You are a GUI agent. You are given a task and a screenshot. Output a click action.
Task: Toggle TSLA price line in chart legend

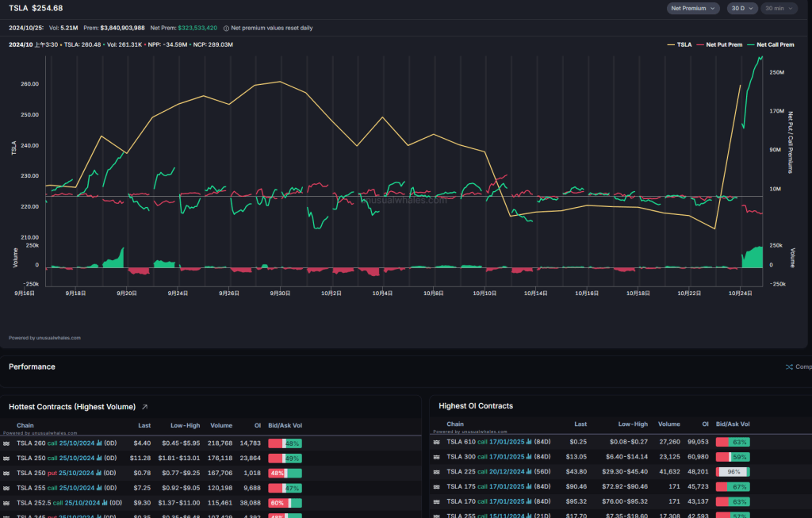click(x=680, y=44)
